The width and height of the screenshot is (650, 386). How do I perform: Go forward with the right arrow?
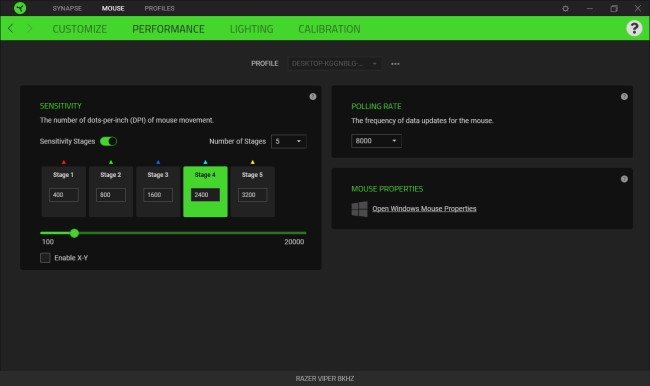point(29,28)
